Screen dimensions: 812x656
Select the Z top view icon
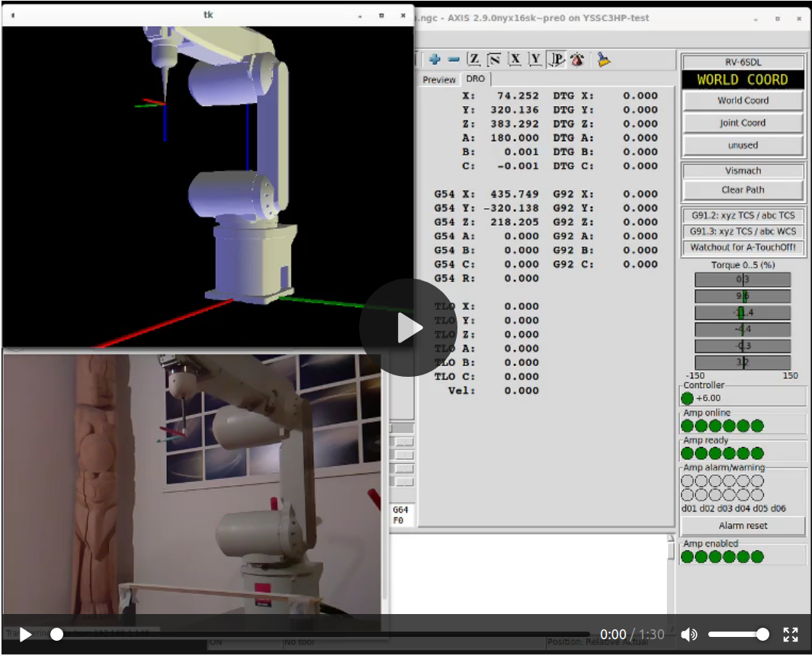[x=473, y=59]
